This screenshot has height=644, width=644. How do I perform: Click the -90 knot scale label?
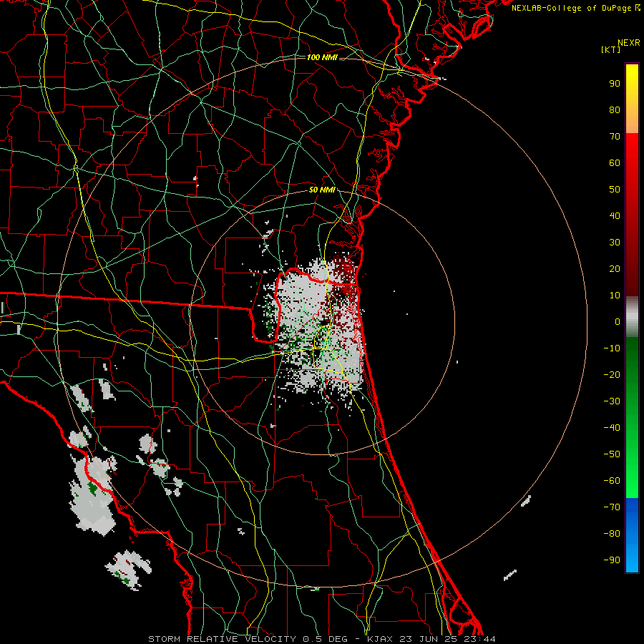[612, 560]
